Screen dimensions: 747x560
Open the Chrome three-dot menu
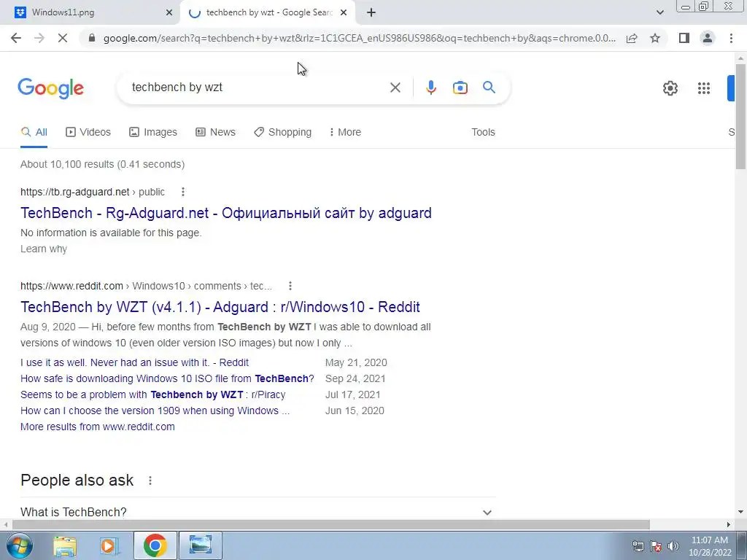[731, 38]
